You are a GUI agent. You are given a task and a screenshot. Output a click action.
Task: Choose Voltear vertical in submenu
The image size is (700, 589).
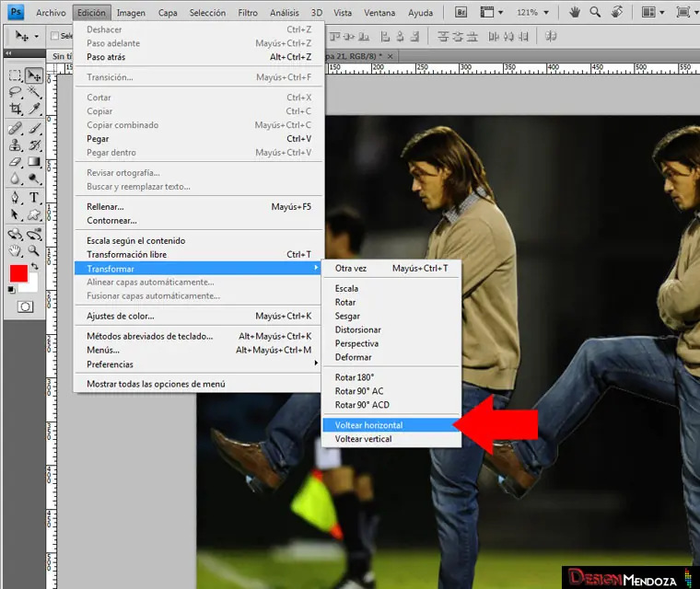pos(391,439)
